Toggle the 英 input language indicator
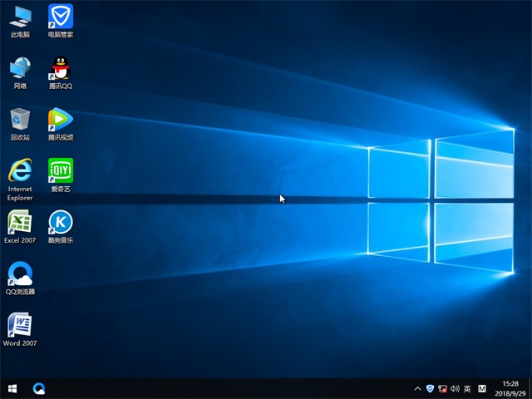532x399 pixels. click(467, 388)
